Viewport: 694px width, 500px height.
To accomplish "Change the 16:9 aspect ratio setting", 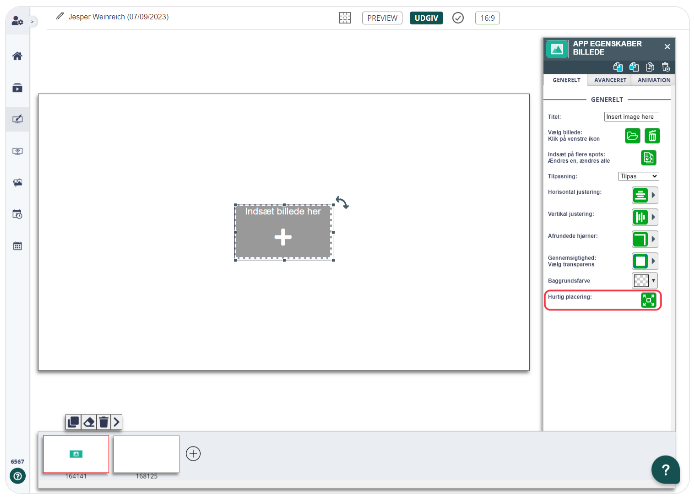I will [487, 18].
